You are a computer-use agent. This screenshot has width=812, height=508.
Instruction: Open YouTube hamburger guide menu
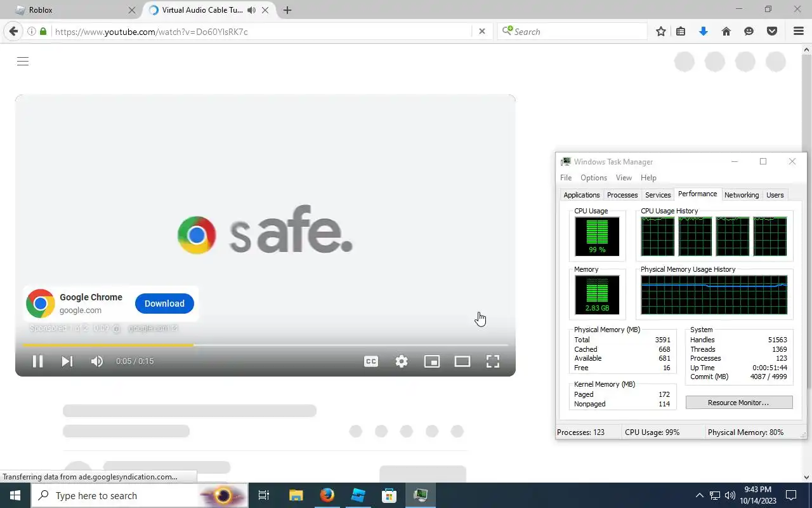click(23, 62)
